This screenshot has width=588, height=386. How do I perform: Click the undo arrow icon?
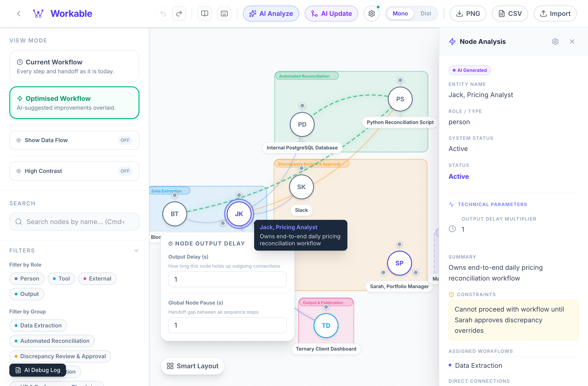pos(163,14)
